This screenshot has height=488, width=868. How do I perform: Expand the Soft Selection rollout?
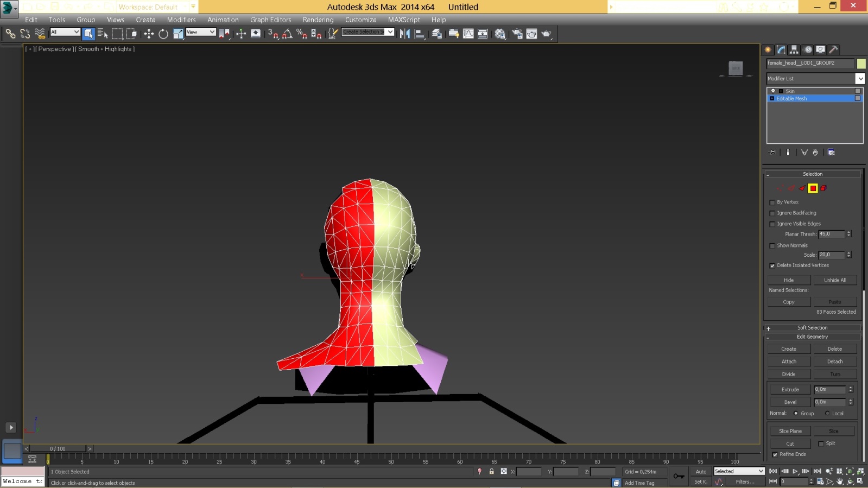[x=813, y=328]
